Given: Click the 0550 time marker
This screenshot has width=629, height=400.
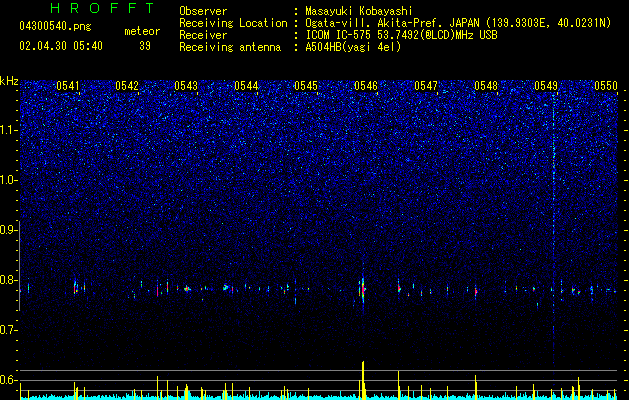Looking at the screenshot, I should pos(606,85).
